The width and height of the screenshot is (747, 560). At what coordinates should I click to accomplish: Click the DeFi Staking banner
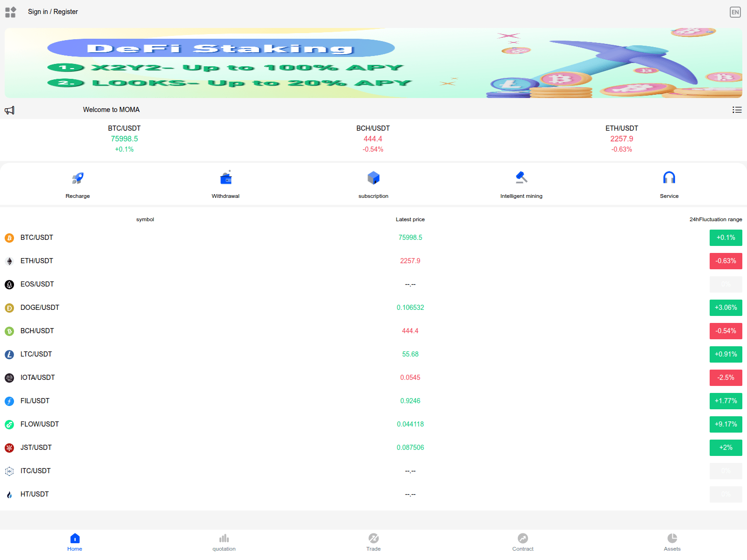pos(373,63)
